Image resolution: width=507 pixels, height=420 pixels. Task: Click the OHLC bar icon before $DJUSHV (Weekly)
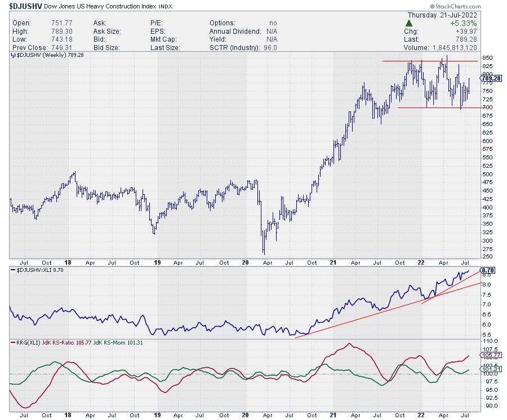pos(12,56)
